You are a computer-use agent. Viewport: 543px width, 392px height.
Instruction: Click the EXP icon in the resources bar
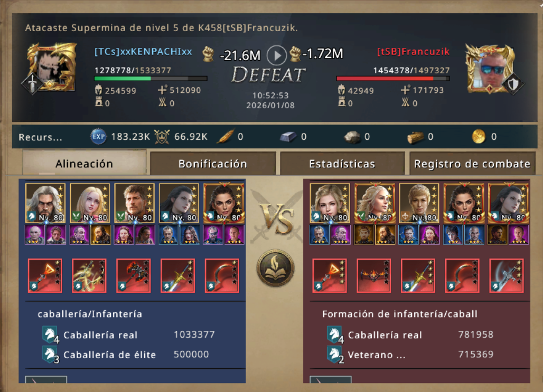click(98, 137)
